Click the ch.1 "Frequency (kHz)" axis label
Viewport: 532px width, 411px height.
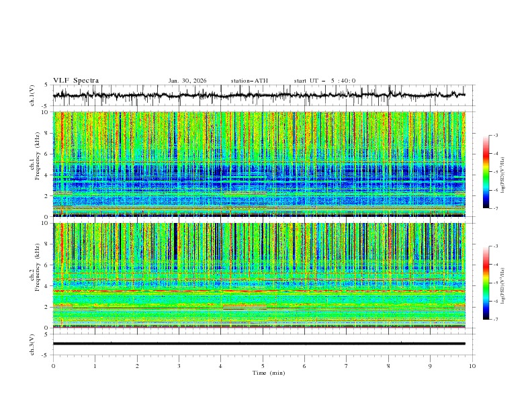coord(38,156)
